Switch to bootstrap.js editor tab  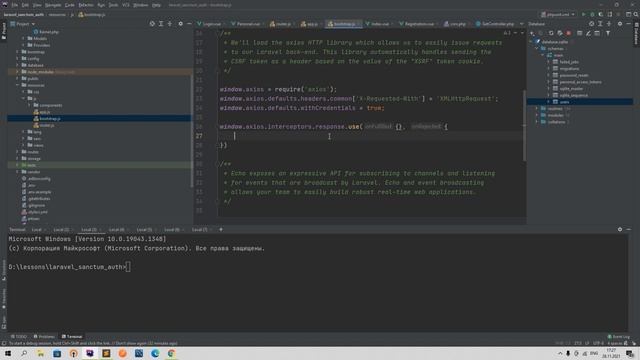344,24
